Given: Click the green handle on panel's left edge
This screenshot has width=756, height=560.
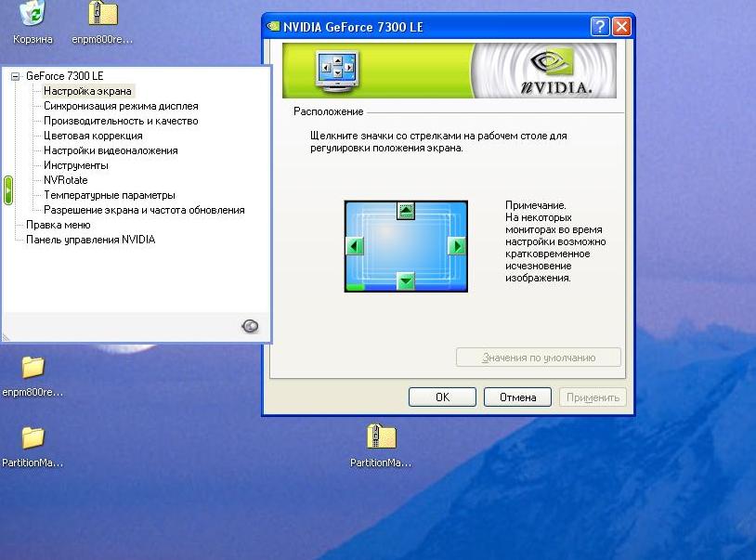Looking at the screenshot, I should coord(8,189).
